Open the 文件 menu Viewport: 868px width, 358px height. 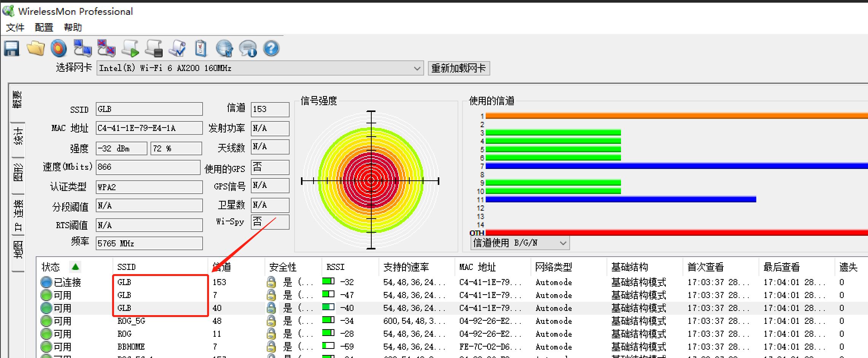15,27
